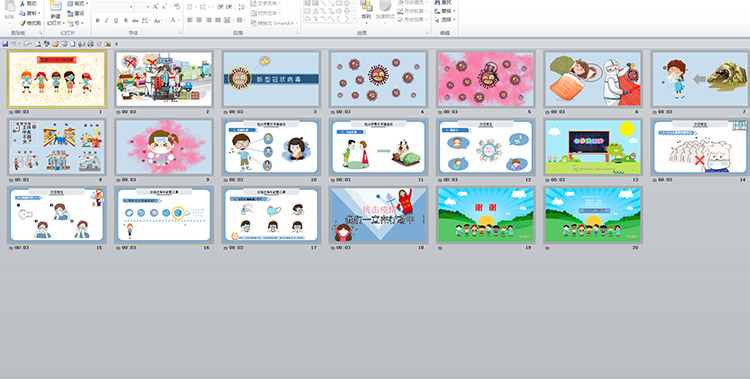The height and width of the screenshot is (379, 750).
Task: Click the increase font size icon
Action: [156, 7]
